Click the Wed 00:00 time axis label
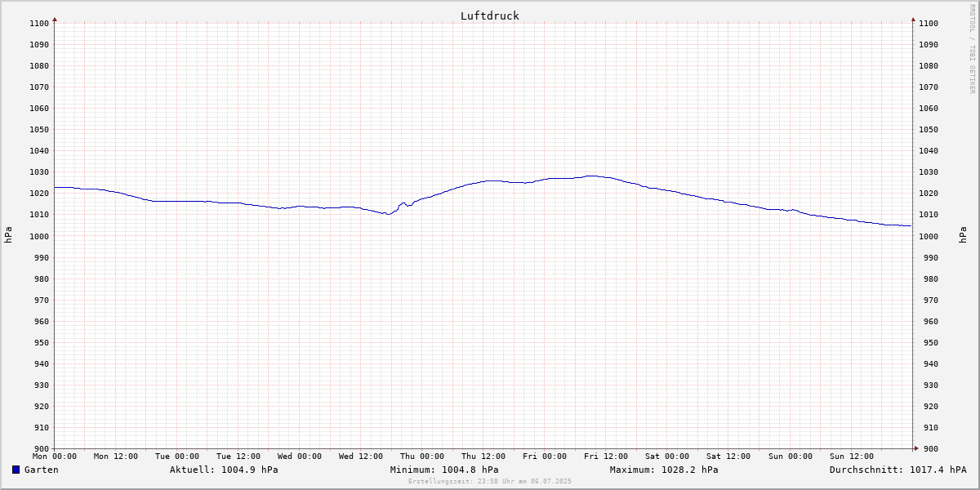980x490 pixels. coord(300,457)
